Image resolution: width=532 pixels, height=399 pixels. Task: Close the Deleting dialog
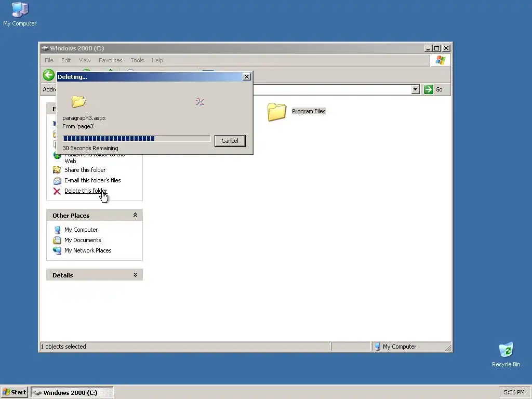[x=247, y=77]
